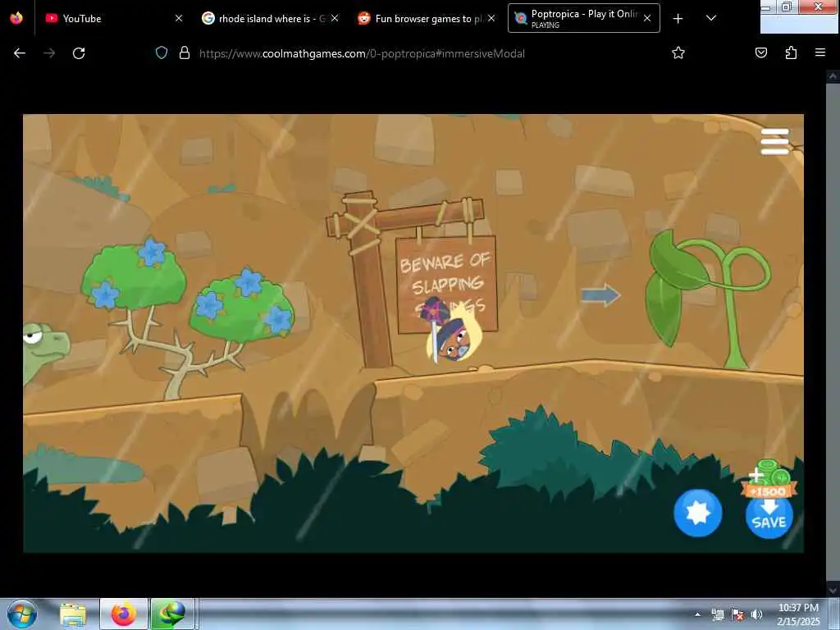This screenshot has width=840, height=630.
Task: Open the volume speaker tray icon
Action: click(756, 614)
